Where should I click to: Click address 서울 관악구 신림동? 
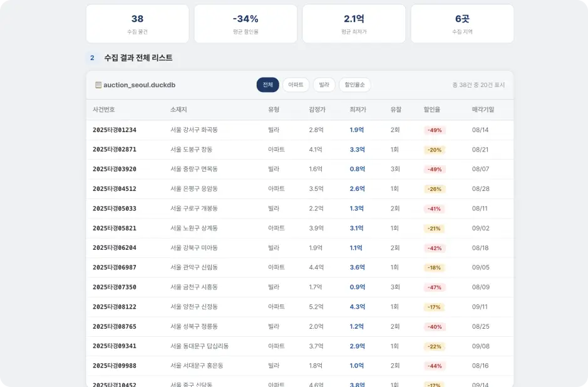click(194, 267)
